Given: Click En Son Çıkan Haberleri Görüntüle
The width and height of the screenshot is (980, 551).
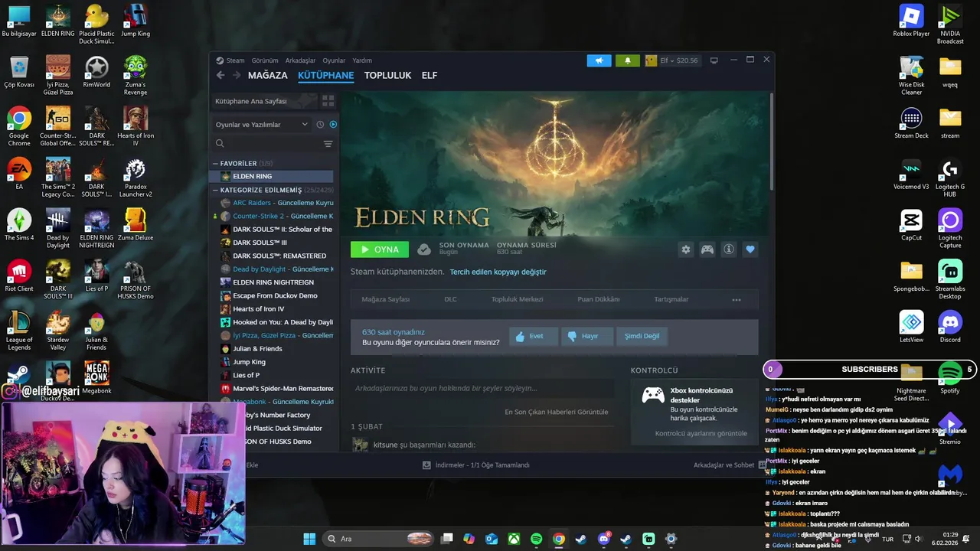Looking at the screenshot, I should pos(556,412).
